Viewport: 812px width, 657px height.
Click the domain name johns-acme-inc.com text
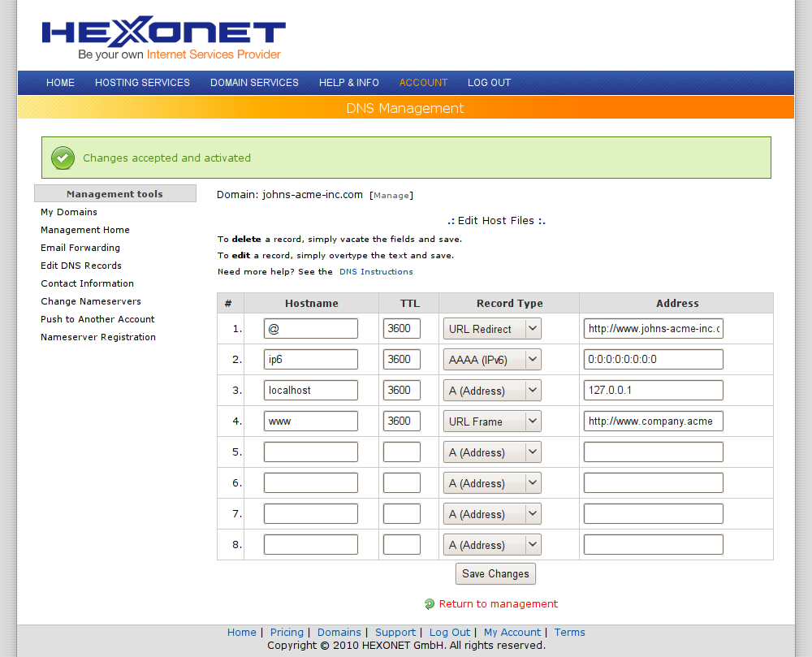click(x=313, y=195)
